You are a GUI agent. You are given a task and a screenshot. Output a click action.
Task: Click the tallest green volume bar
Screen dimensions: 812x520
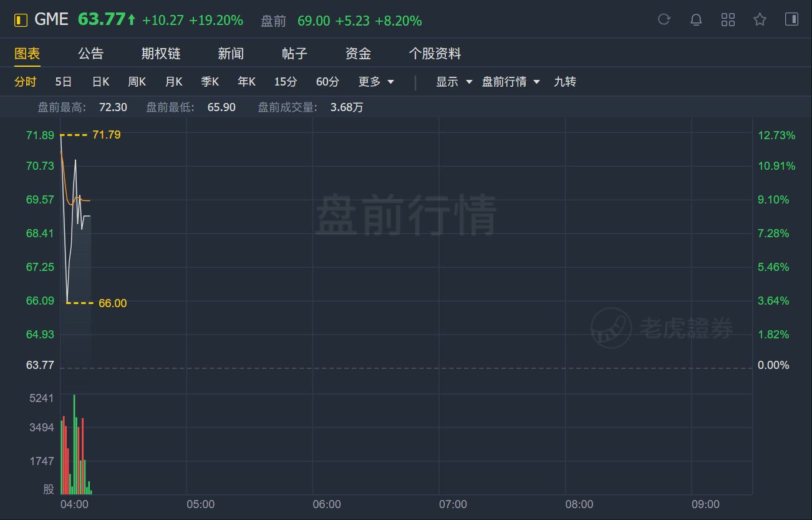(x=74, y=444)
